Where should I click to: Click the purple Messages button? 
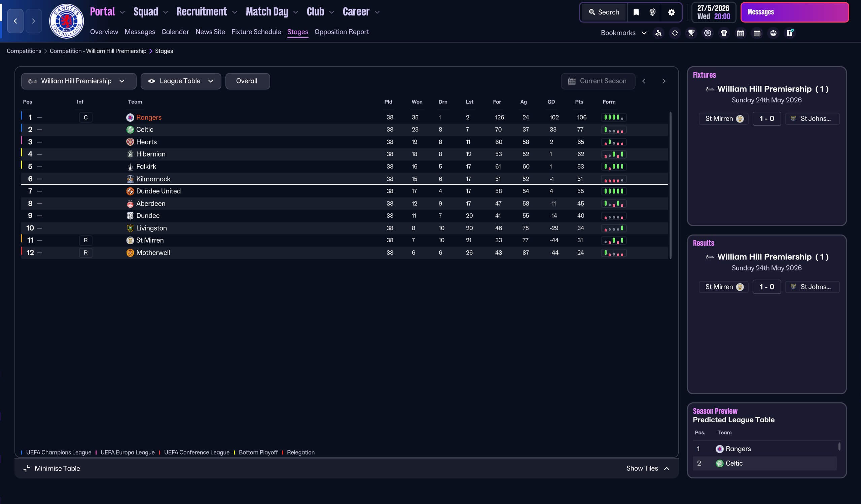[x=794, y=12]
